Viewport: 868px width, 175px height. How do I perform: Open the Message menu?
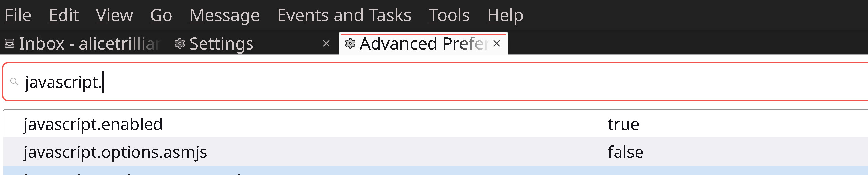pos(224,15)
